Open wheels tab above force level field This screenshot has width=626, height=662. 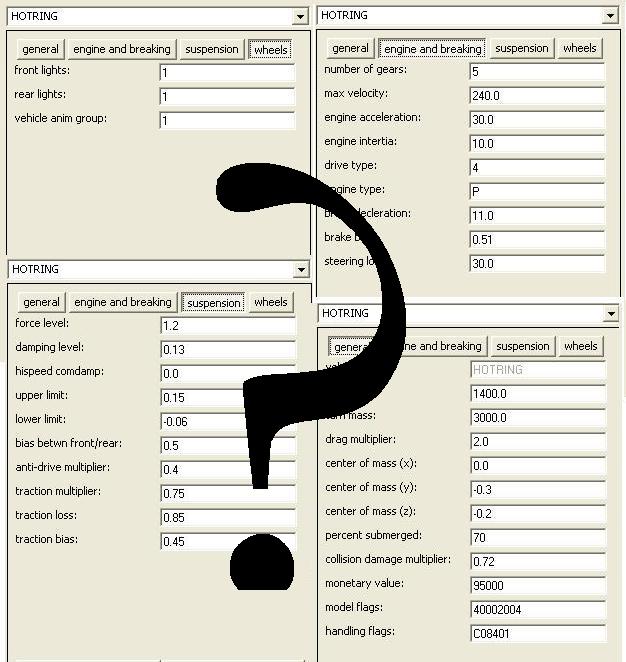pyautogui.click(x=270, y=302)
